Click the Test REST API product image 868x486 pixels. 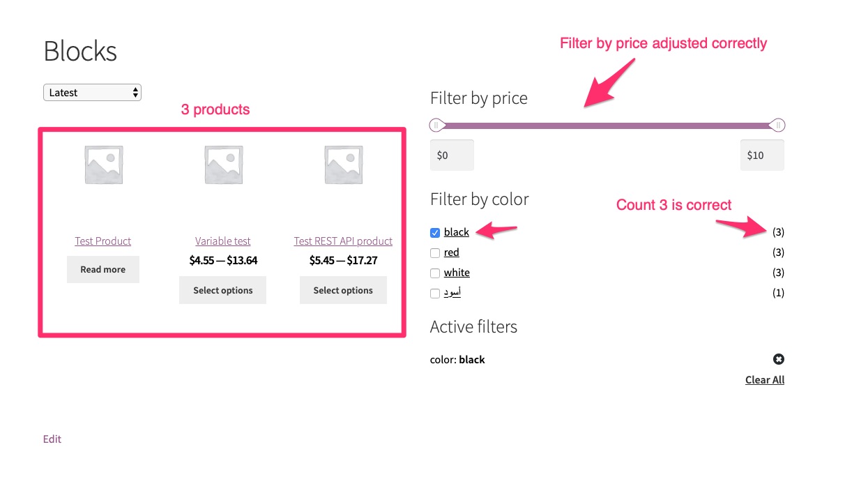tap(343, 164)
